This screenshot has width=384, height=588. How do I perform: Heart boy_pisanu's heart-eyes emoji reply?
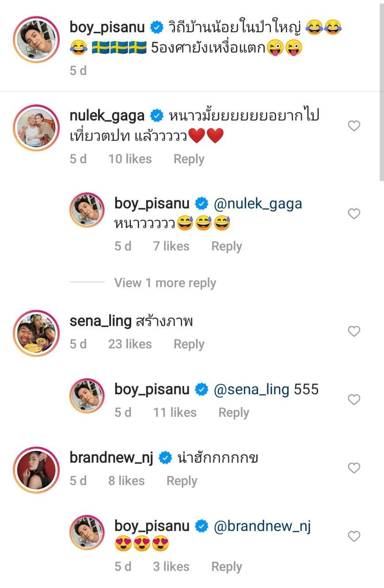tap(354, 536)
